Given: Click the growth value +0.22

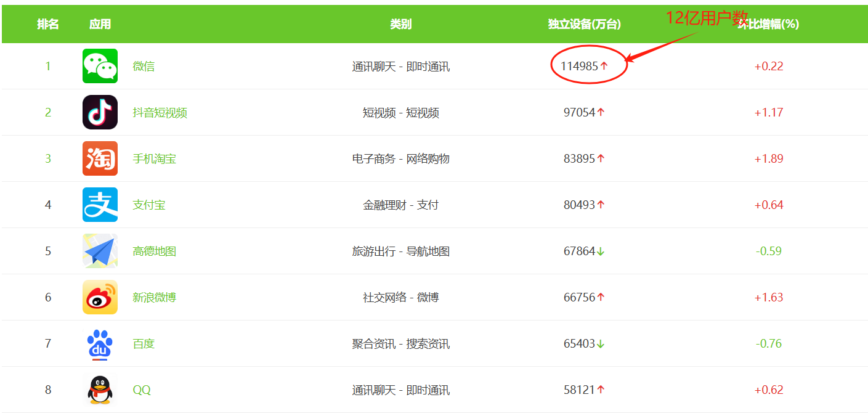Looking at the screenshot, I should [x=769, y=66].
